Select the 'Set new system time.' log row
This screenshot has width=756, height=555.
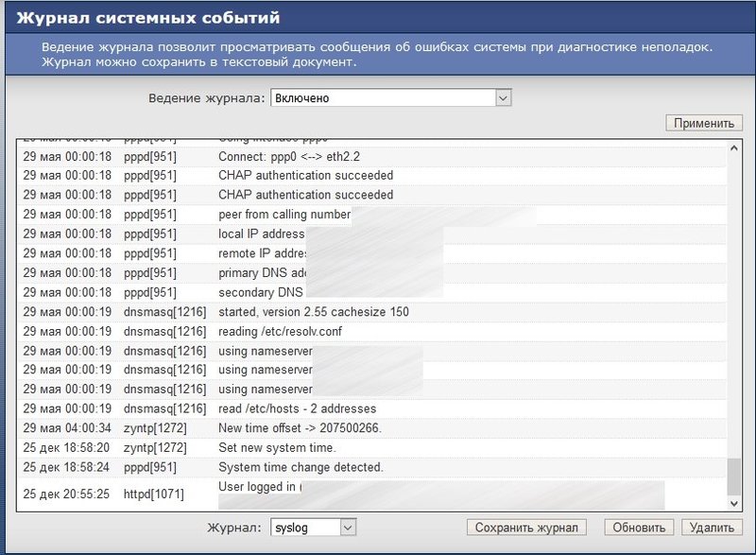(372, 448)
